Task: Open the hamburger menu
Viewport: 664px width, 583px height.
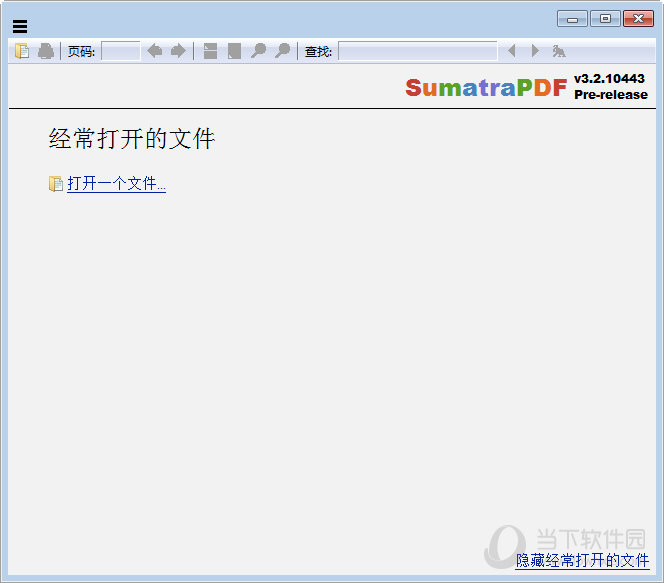Action: point(20,27)
